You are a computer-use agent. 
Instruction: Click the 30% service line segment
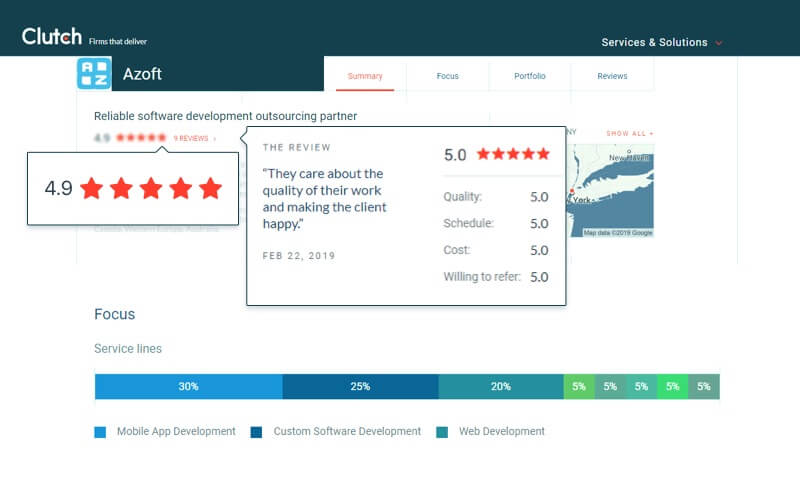tap(189, 387)
